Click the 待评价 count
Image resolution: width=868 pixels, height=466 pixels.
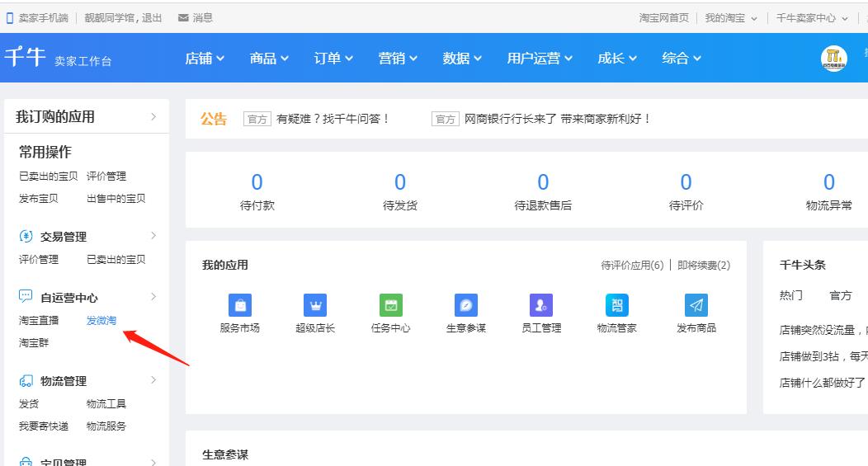[x=686, y=182]
